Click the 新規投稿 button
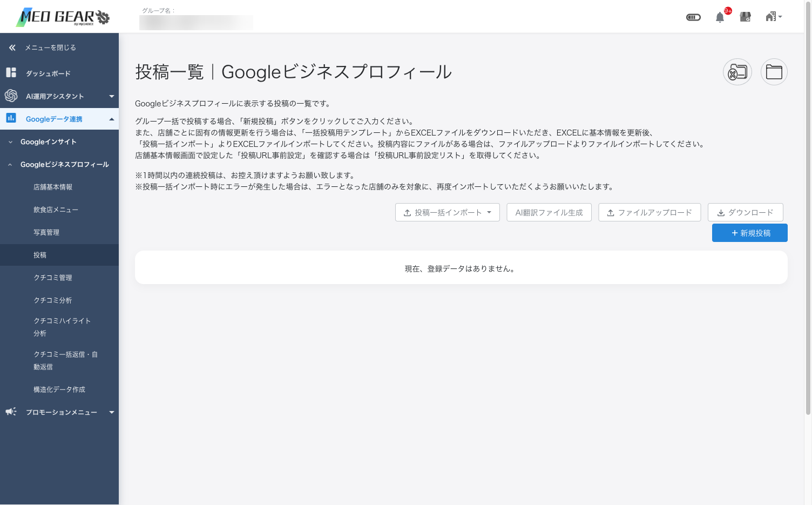 click(750, 233)
